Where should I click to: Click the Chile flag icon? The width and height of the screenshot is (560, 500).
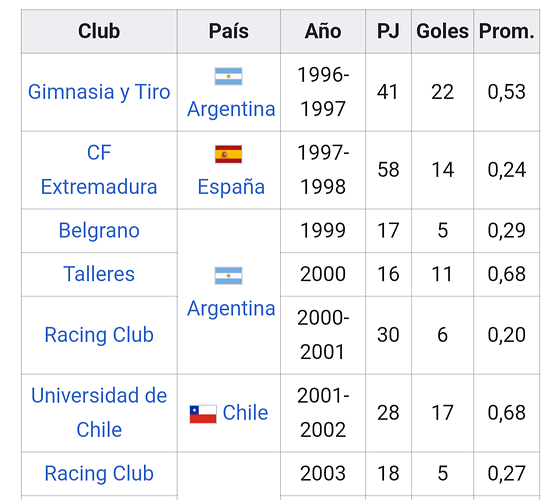point(203,414)
